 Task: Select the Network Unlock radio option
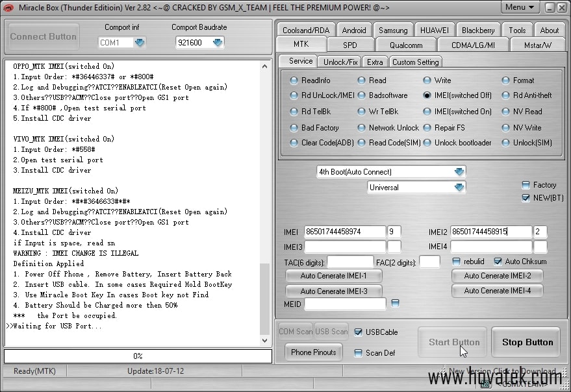tap(361, 128)
